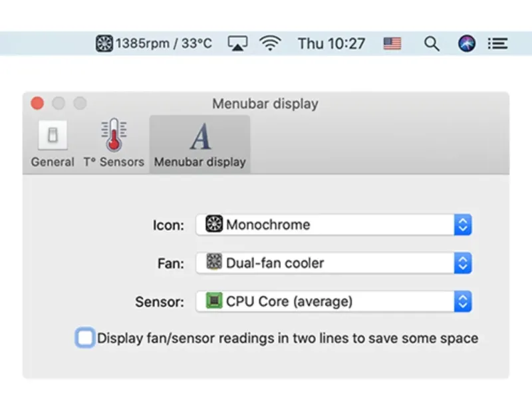532x399 pixels.
Task: Close the Menubar display window
Action: pos(37,103)
